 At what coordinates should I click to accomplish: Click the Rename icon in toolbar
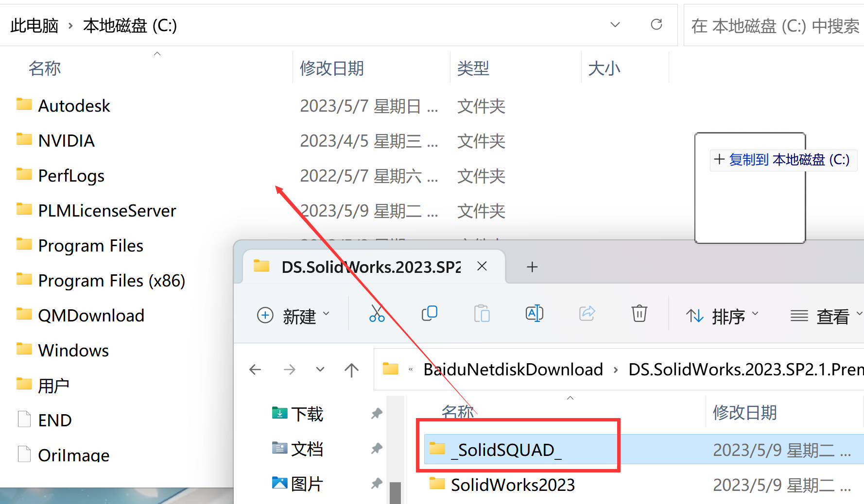[534, 314]
